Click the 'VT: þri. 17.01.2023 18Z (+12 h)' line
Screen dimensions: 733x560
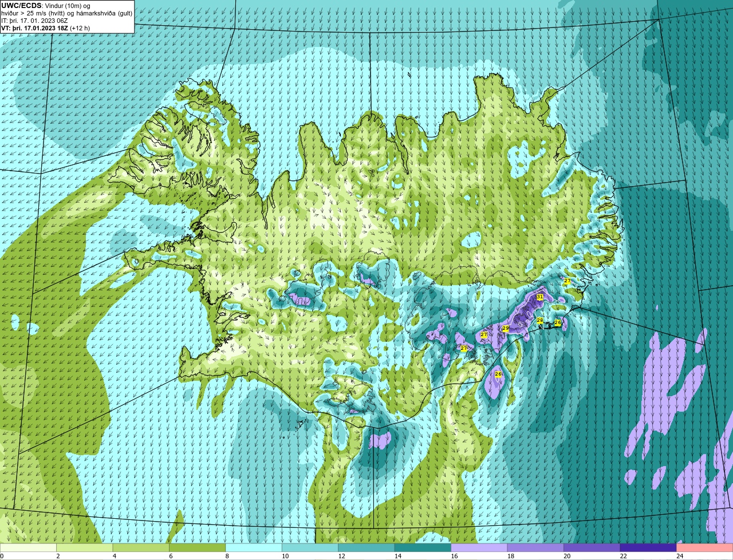point(45,28)
